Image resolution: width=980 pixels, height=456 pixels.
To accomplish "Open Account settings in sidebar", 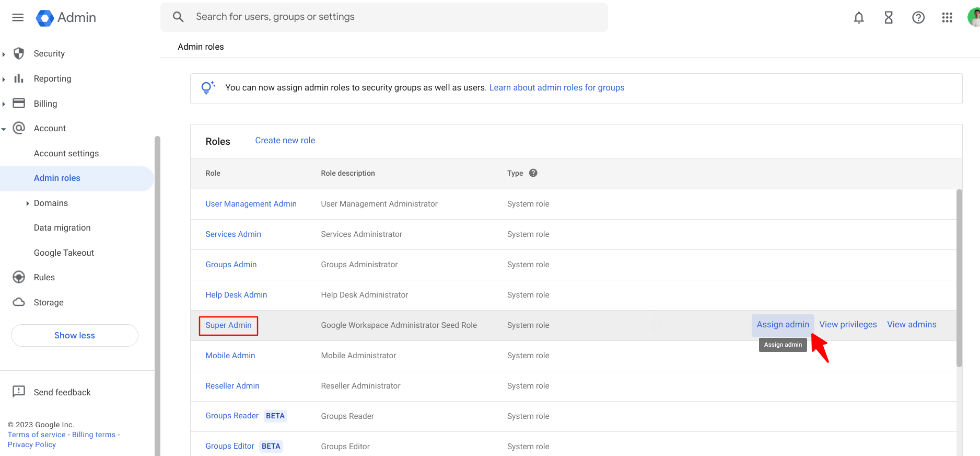I will tap(66, 153).
